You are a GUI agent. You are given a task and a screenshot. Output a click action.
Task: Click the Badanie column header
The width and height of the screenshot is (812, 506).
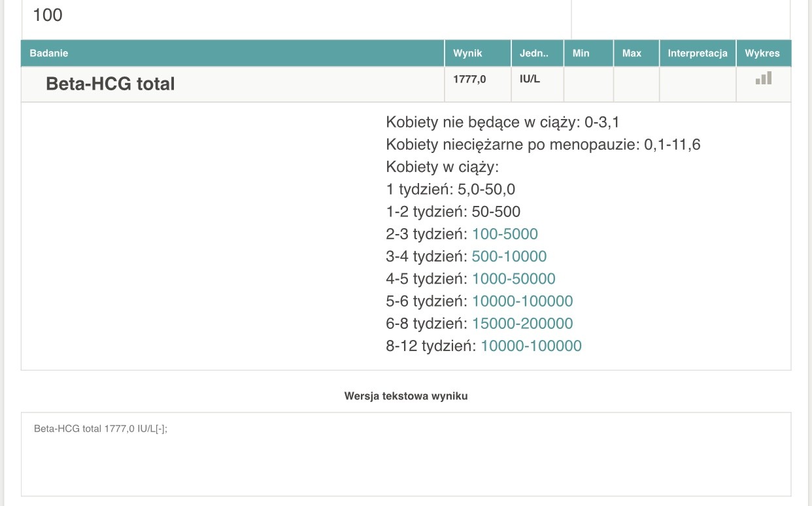pyautogui.click(x=49, y=53)
